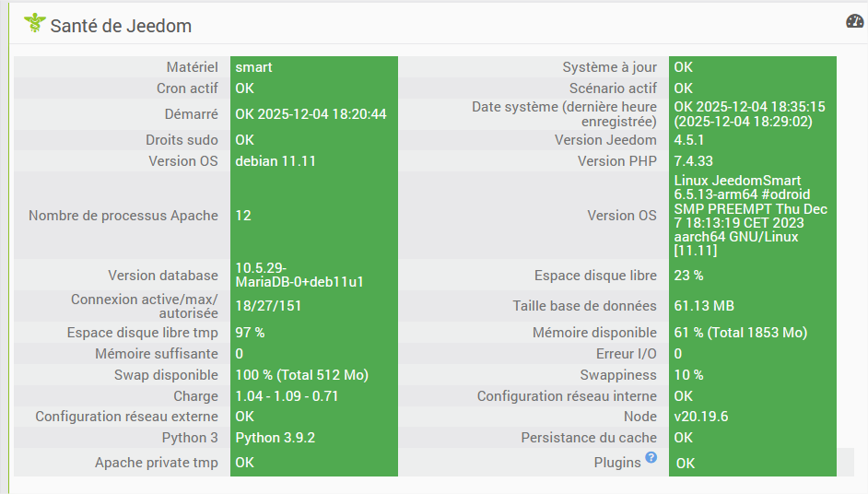This screenshot has width=868, height=494.
Task: Click the Démarré date value cell
Action: (x=311, y=114)
